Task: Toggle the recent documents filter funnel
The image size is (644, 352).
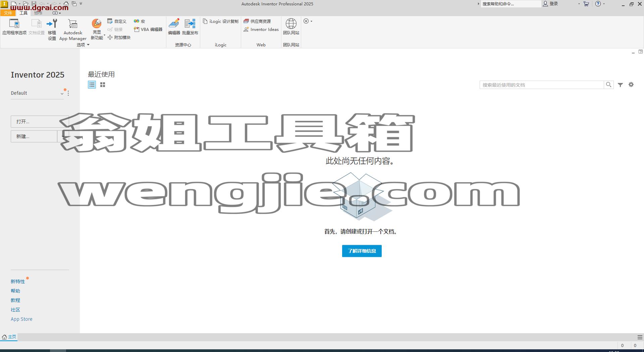Action: click(x=621, y=85)
